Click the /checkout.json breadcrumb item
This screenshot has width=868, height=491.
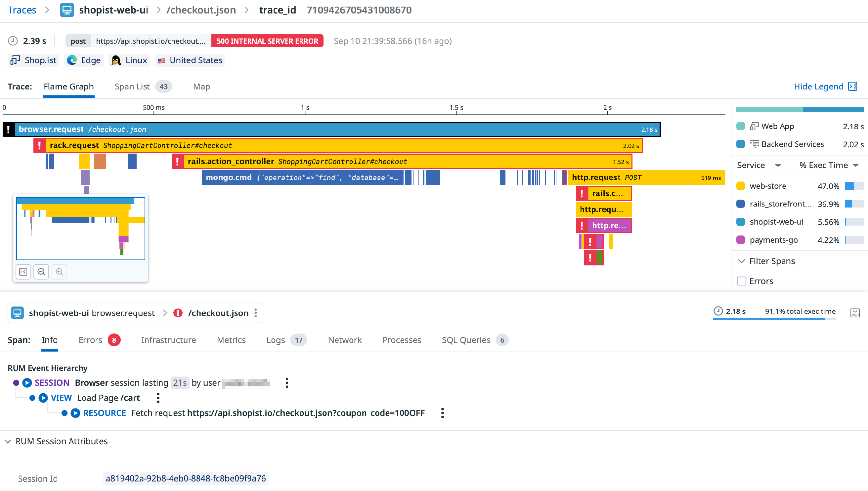(x=201, y=10)
